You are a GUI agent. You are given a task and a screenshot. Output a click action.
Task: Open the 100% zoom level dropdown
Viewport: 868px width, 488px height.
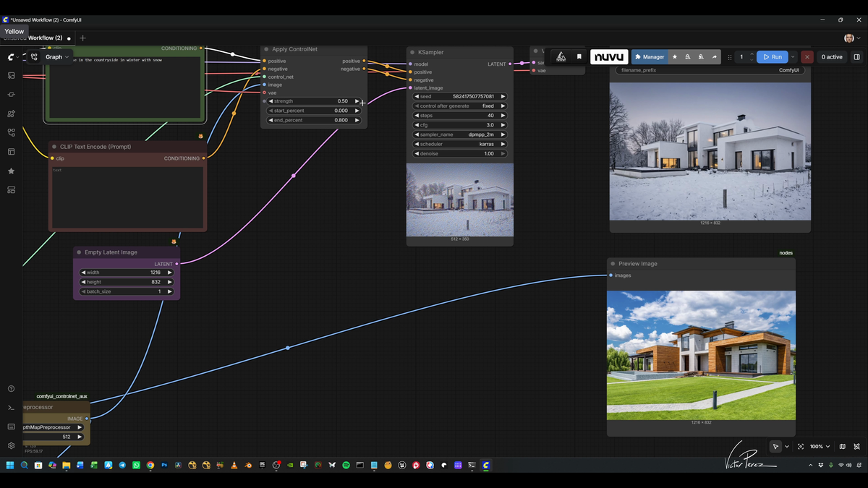coord(820,447)
